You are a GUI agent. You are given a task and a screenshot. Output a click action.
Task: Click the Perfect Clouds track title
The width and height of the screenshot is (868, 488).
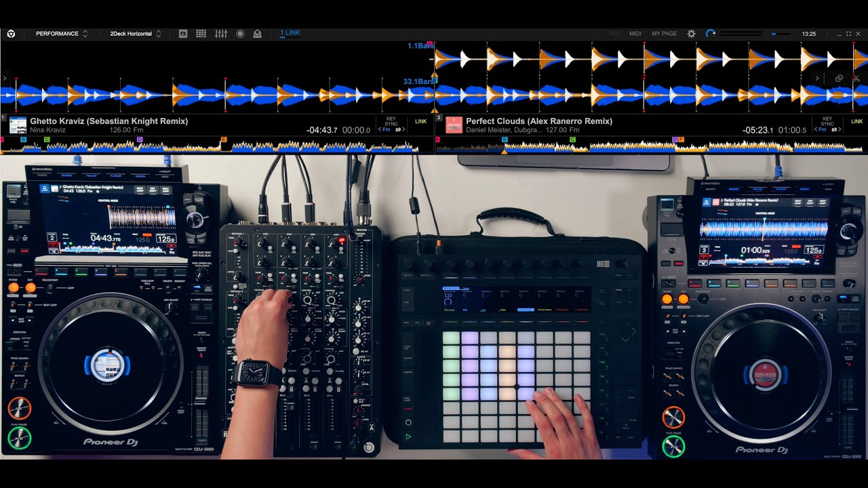539,121
